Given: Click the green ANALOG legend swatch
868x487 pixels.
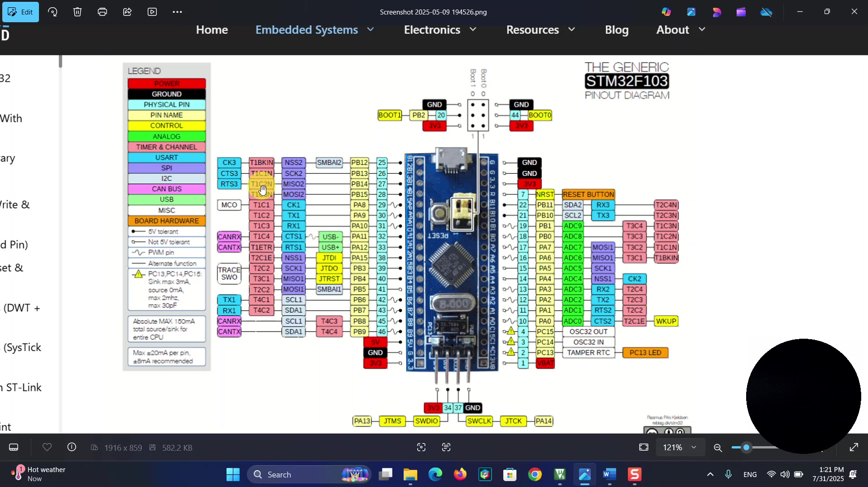Looking at the screenshot, I should [167, 136].
